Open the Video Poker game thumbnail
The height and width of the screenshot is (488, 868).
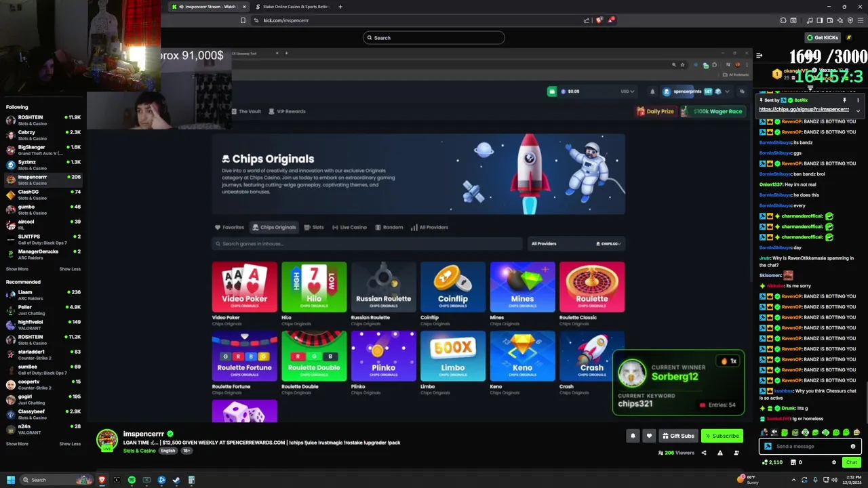coord(245,287)
